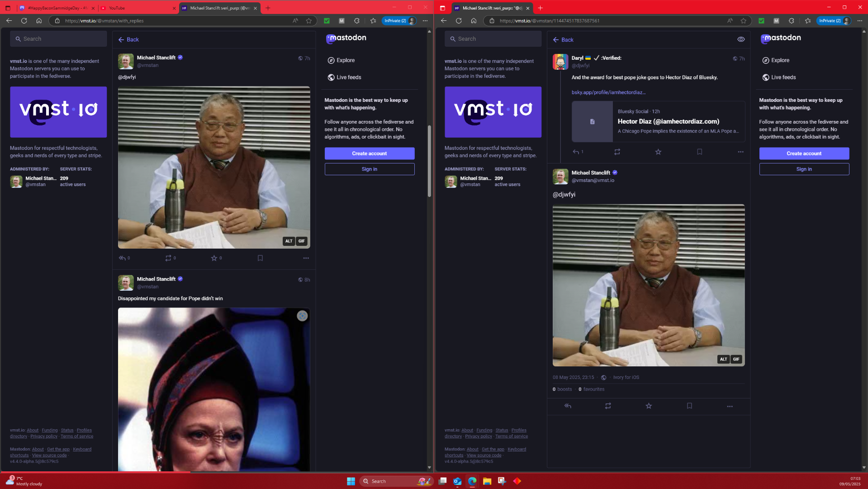Bookmark Michael's post in right window detail view

(x=689, y=406)
